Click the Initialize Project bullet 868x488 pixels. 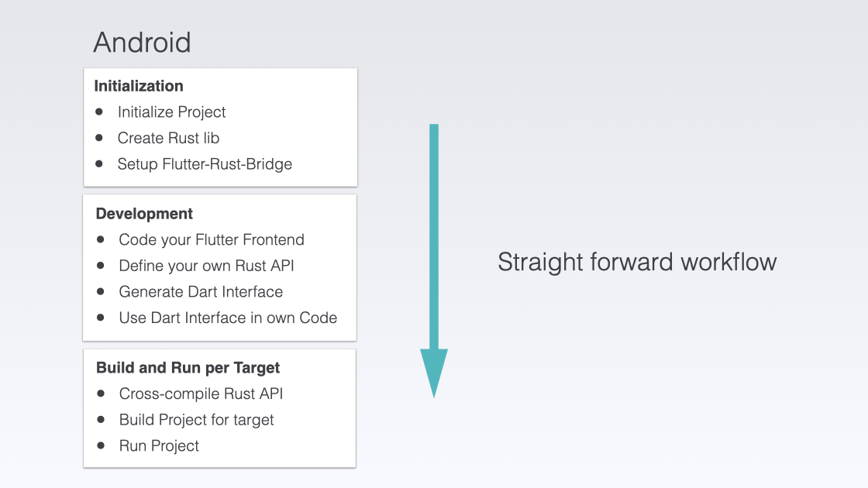point(171,112)
